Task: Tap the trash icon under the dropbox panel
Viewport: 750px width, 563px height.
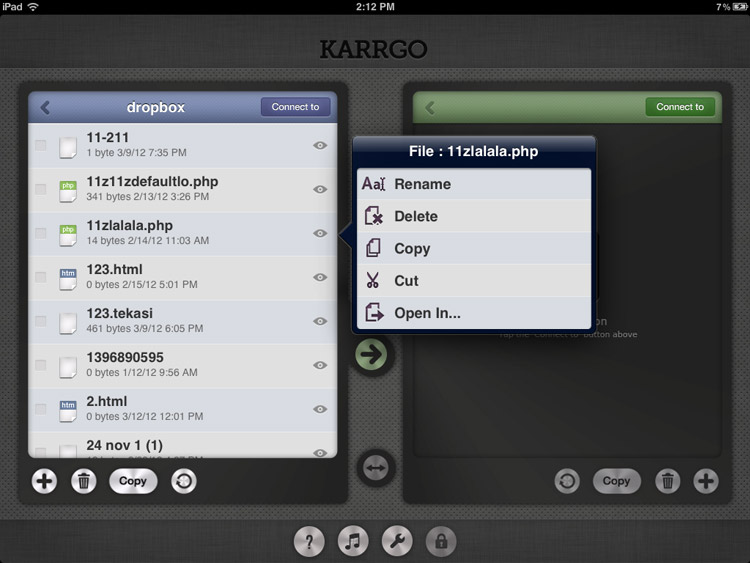Action: coord(84,481)
